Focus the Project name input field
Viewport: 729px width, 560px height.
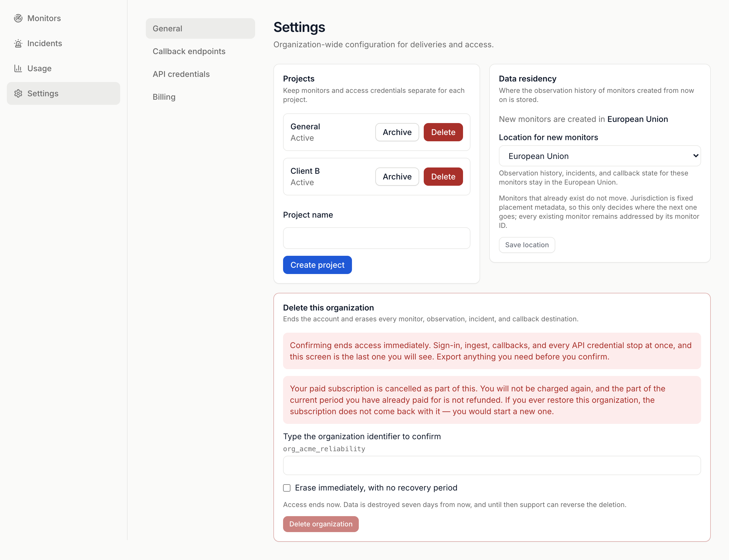376,238
